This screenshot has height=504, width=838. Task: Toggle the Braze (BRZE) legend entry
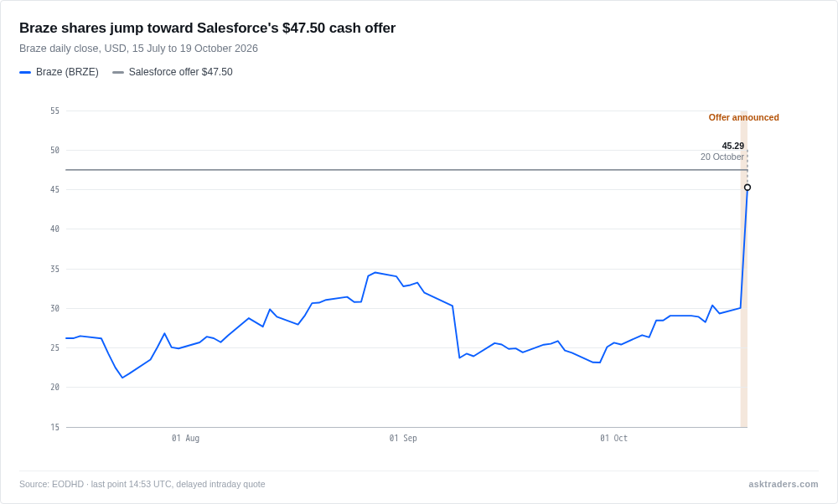pyautogui.click(x=59, y=72)
